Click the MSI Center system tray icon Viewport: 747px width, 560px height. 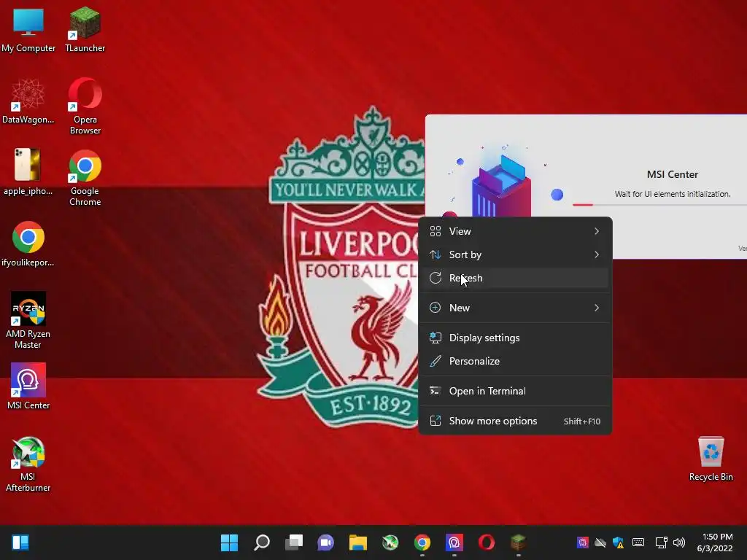click(x=583, y=542)
